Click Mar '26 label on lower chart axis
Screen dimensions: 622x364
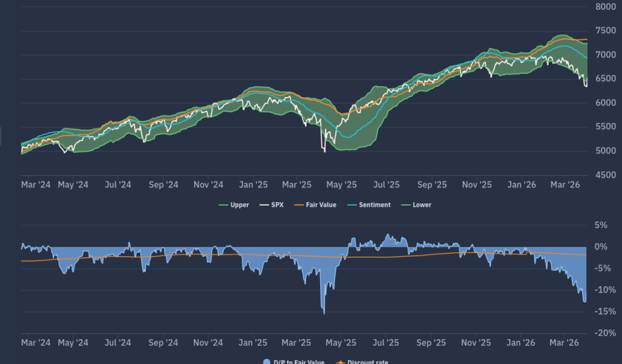(565, 342)
